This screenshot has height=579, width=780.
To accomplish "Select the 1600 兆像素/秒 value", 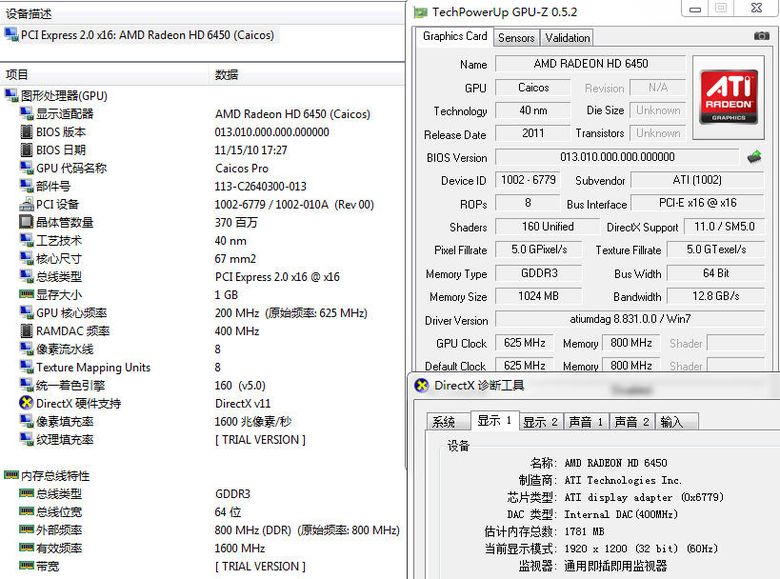I will (253, 422).
